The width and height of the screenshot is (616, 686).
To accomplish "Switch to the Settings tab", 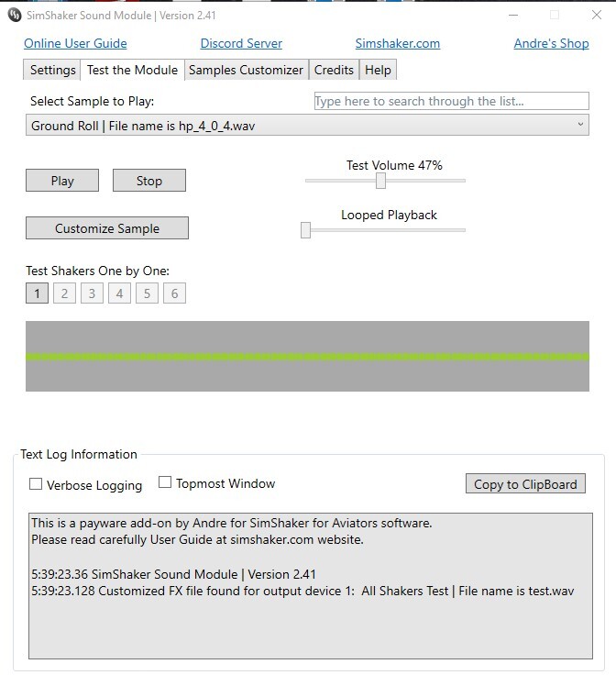I will coord(52,70).
